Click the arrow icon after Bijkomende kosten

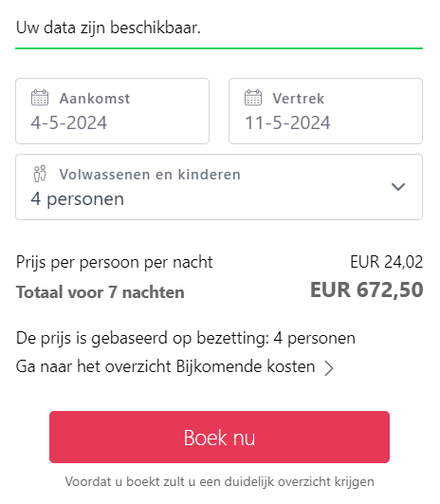click(328, 368)
